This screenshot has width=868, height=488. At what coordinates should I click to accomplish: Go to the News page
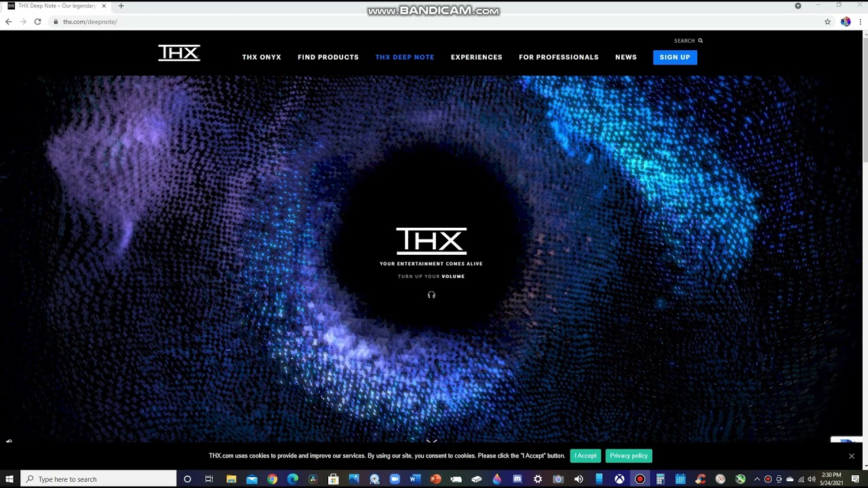click(x=626, y=57)
